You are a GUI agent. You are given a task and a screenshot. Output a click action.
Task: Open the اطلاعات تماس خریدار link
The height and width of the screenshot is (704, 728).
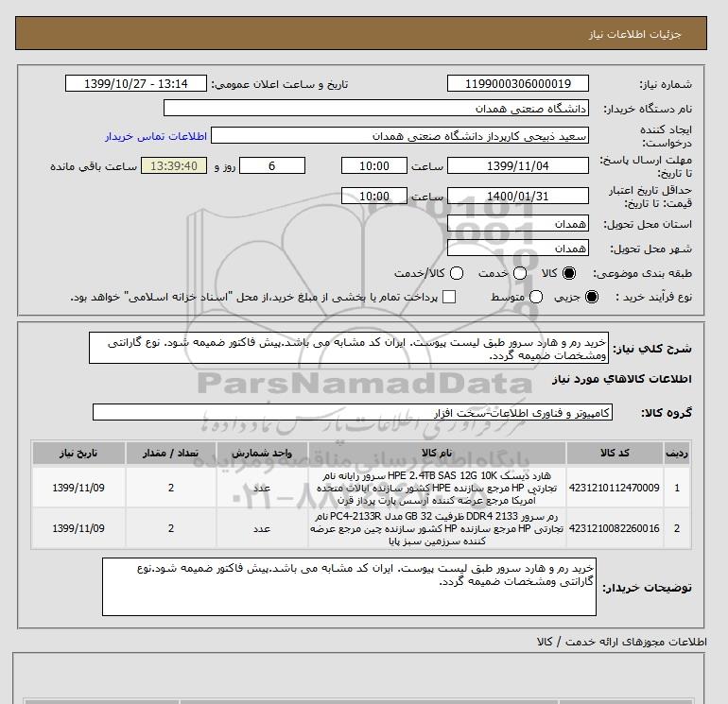156,136
